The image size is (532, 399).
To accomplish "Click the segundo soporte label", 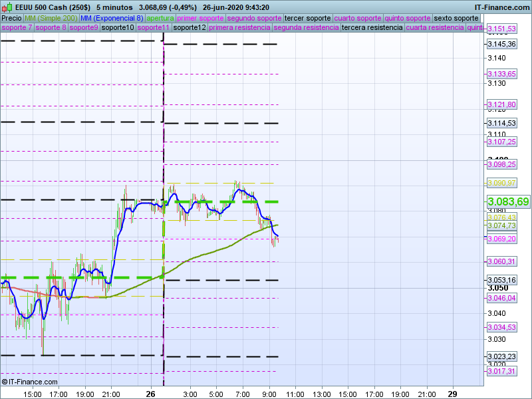I will (x=254, y=18).
